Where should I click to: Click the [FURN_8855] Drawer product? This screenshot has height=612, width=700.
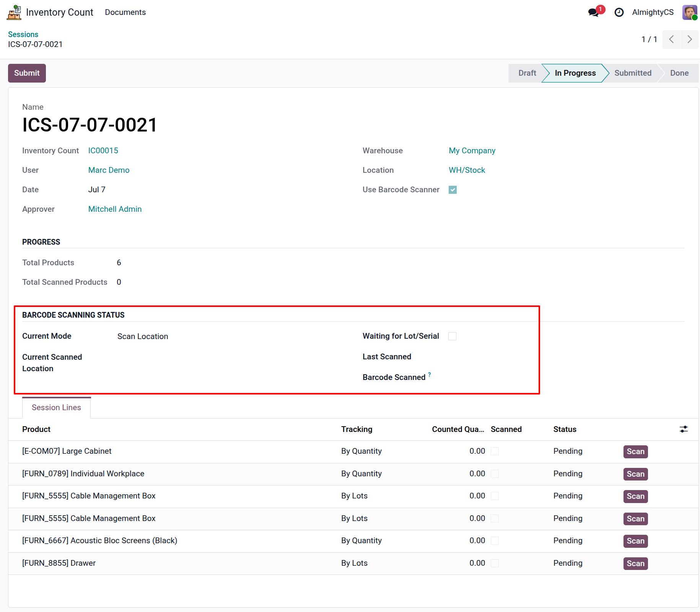59,563
